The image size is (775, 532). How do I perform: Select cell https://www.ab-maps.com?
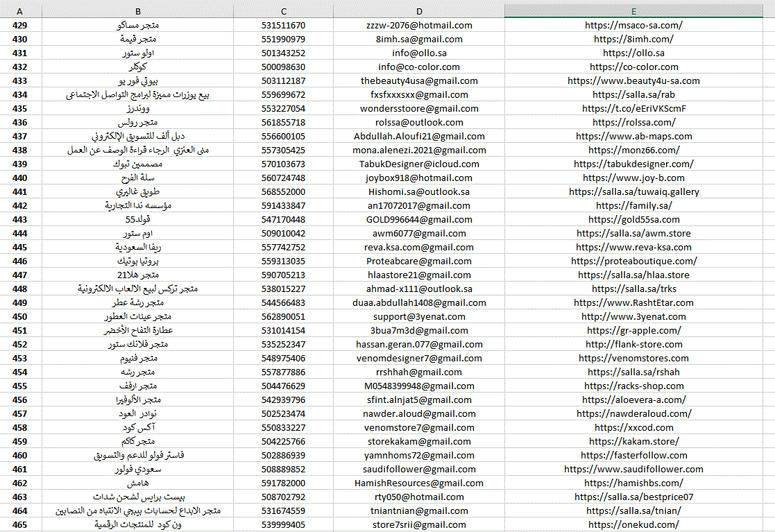click(633, 136)
